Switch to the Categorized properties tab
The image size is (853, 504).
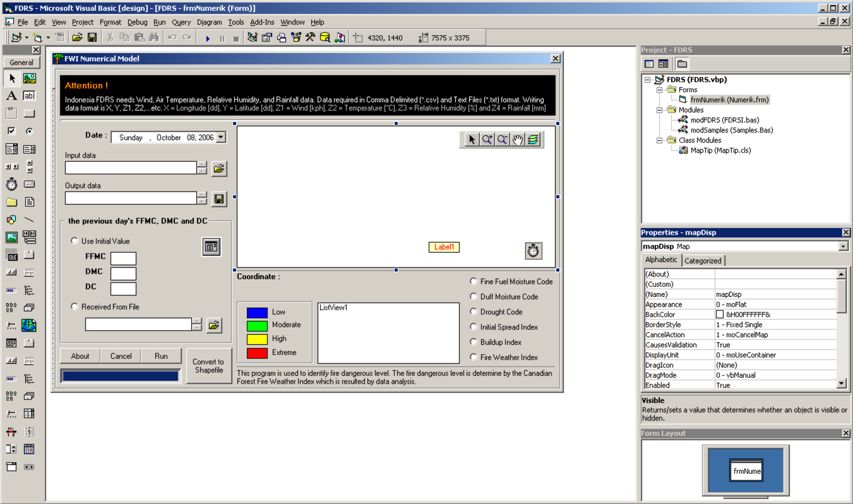click(703, 261)
